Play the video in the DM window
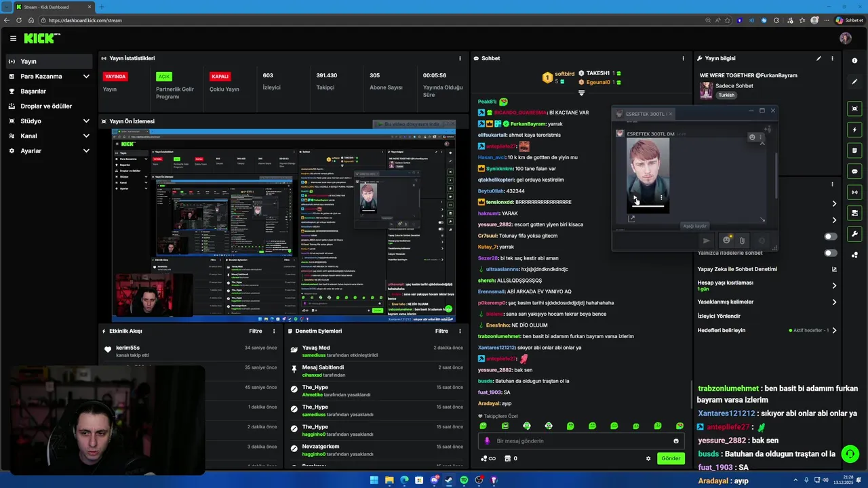Image resolution: width=868 pixels, height=488 pixels. pyautogui.click(x=635, y=198)
